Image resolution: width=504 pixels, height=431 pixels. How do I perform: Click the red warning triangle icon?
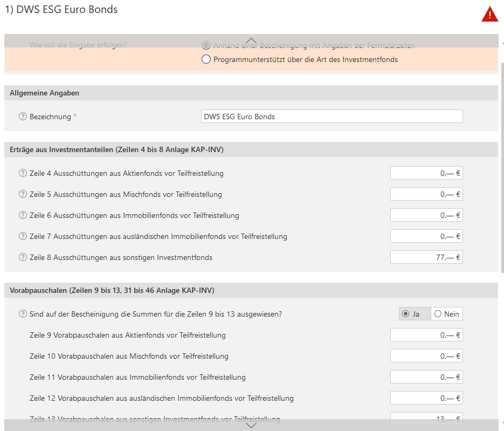[489, 15]
